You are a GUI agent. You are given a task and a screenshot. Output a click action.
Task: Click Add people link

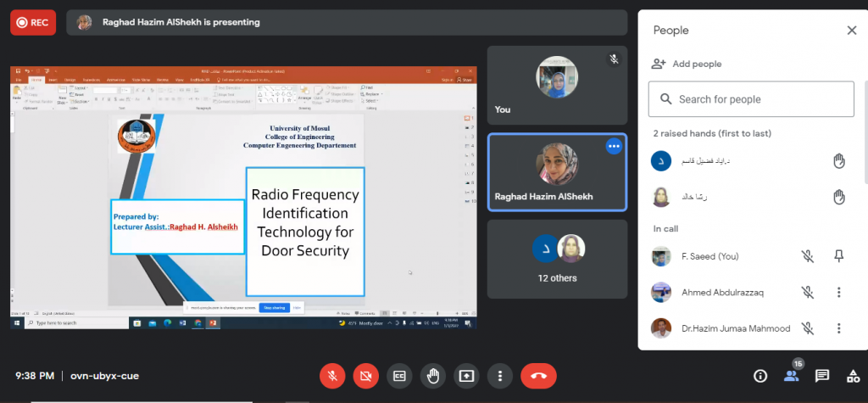(687, 64)
